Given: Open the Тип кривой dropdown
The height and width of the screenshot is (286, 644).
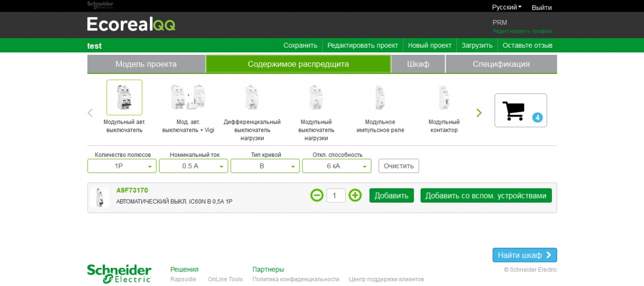Looking at the screenshot, I should click(x=265, y=166).
